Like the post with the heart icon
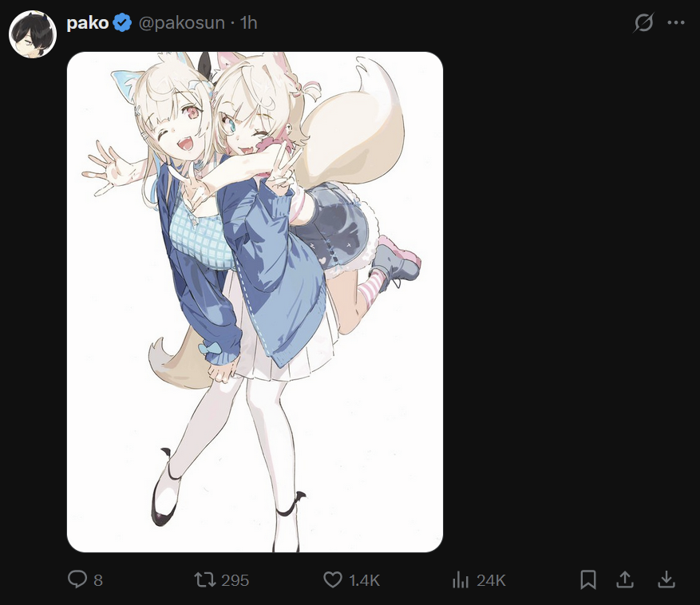 (x=333, y=579)
